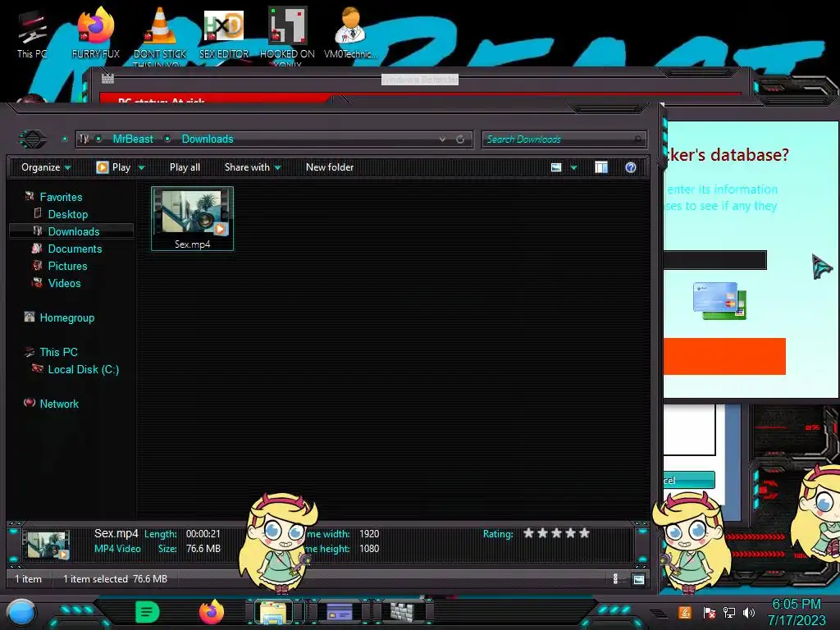Click the Play toolbar button
Image resolution: width=840 pixels, height=630 pixels.
(113, 167)
